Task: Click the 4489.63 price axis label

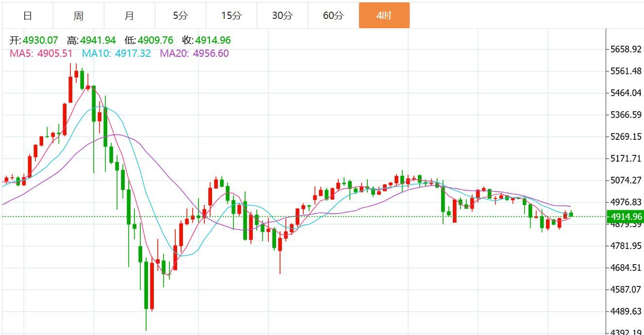Action: [x=626, y=311]
